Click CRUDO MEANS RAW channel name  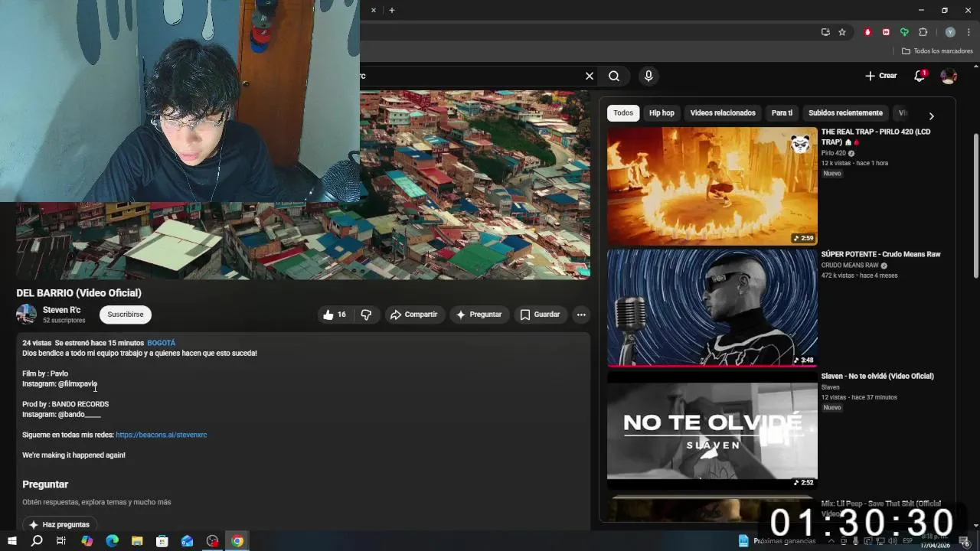pos(850,266)
